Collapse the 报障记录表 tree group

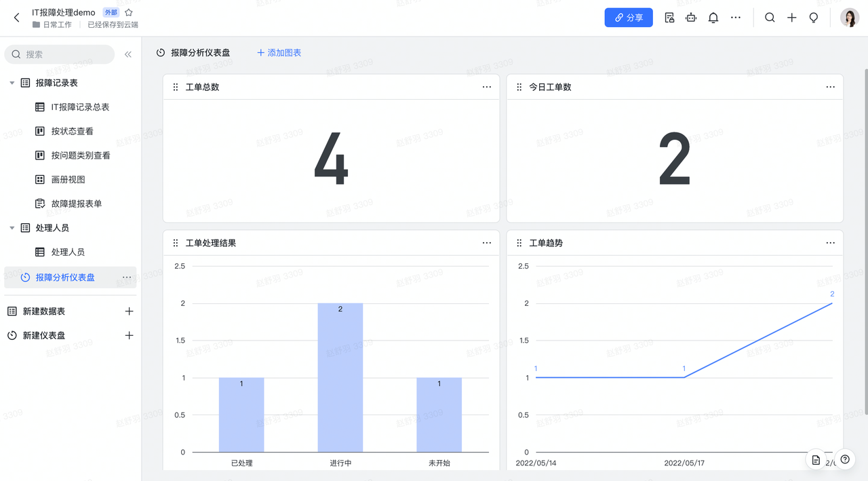coord(12,83)
